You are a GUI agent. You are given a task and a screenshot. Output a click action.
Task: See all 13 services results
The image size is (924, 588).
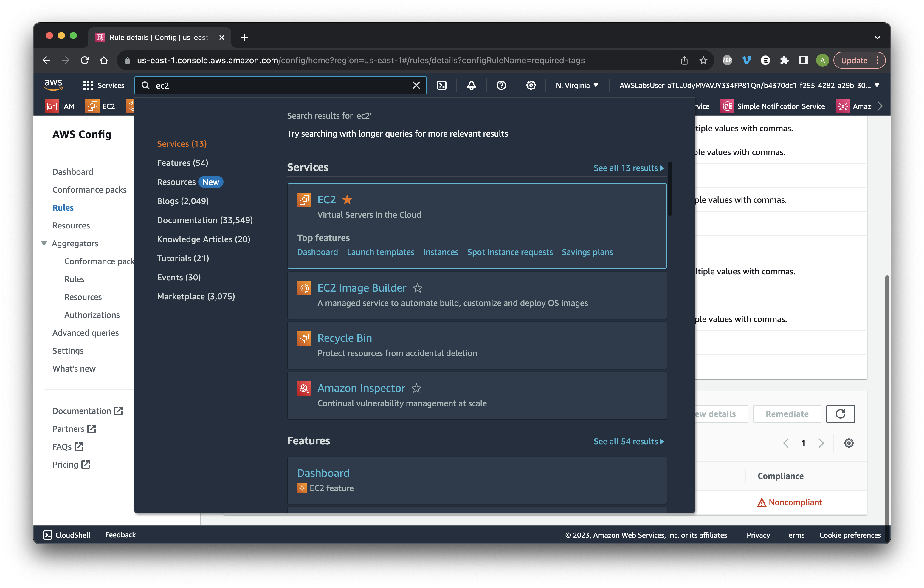(x=629, y=168)
